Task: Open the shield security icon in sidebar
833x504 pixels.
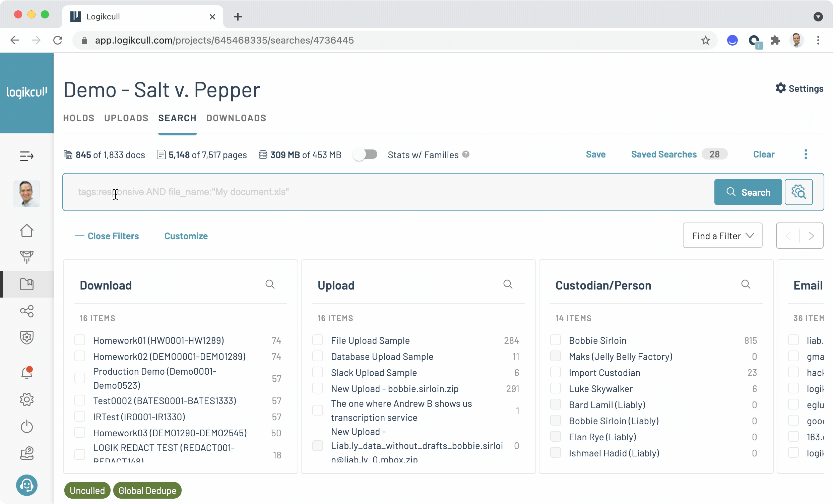Action: pos(26,337)
